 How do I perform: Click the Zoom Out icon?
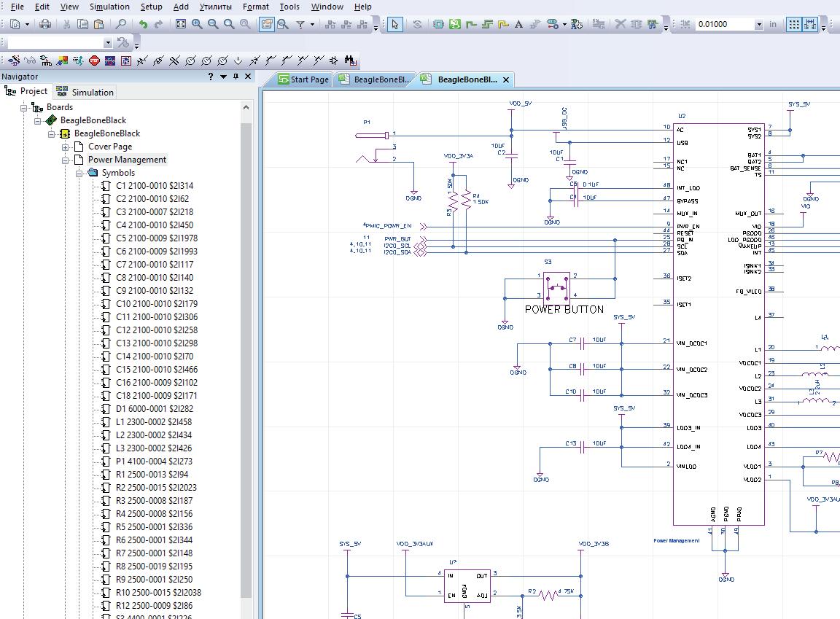213,24
